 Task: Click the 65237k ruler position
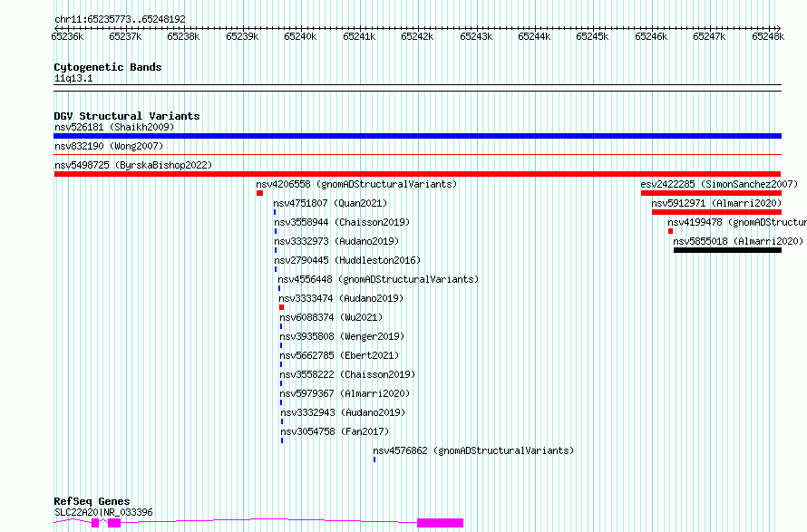(125, 36)
